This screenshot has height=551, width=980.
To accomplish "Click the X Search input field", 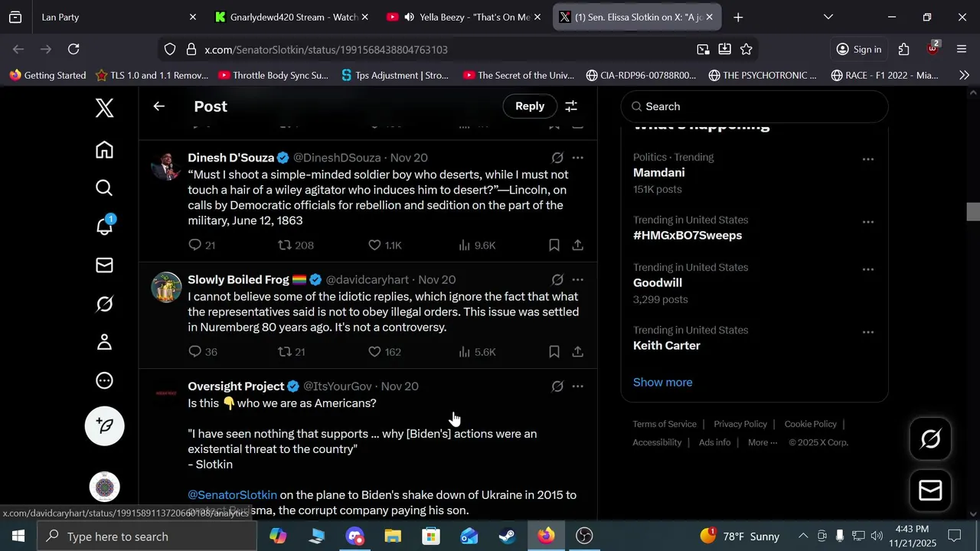I will (754, 106).
